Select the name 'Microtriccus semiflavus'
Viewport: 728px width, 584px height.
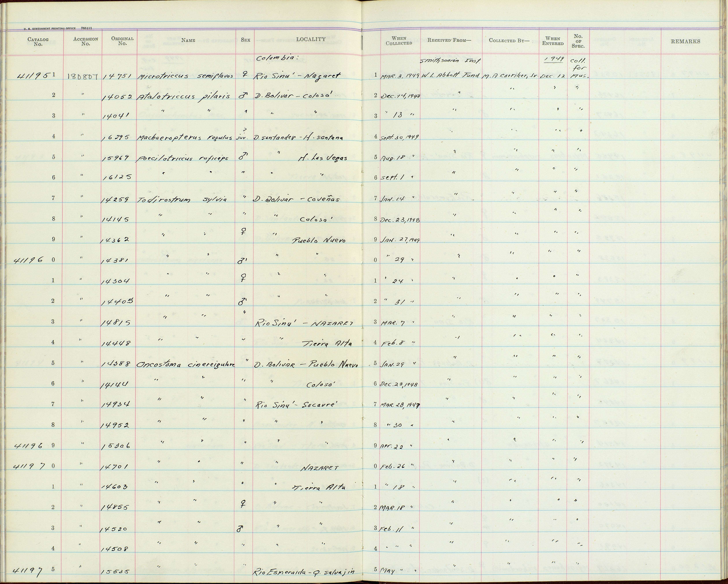[x=185, y=76]
